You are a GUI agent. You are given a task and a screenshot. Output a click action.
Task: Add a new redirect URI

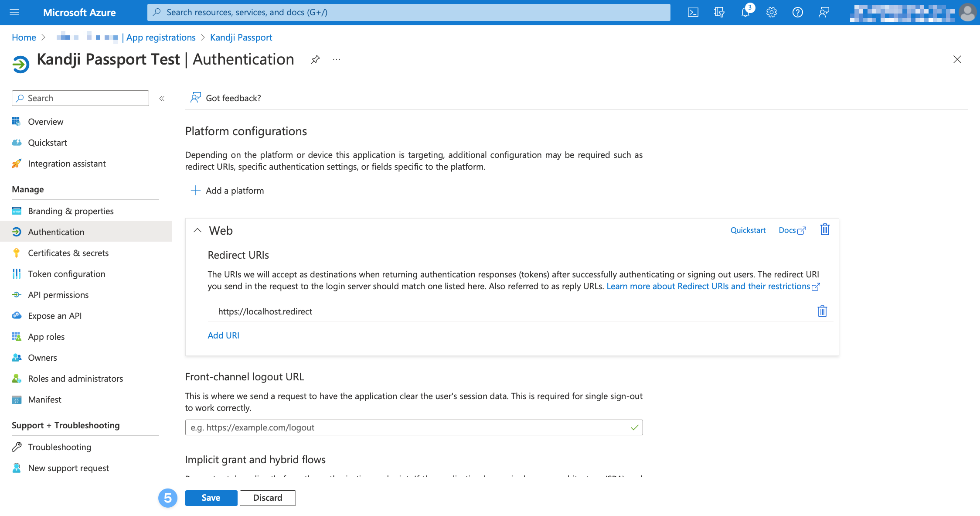tap(223, 335)
